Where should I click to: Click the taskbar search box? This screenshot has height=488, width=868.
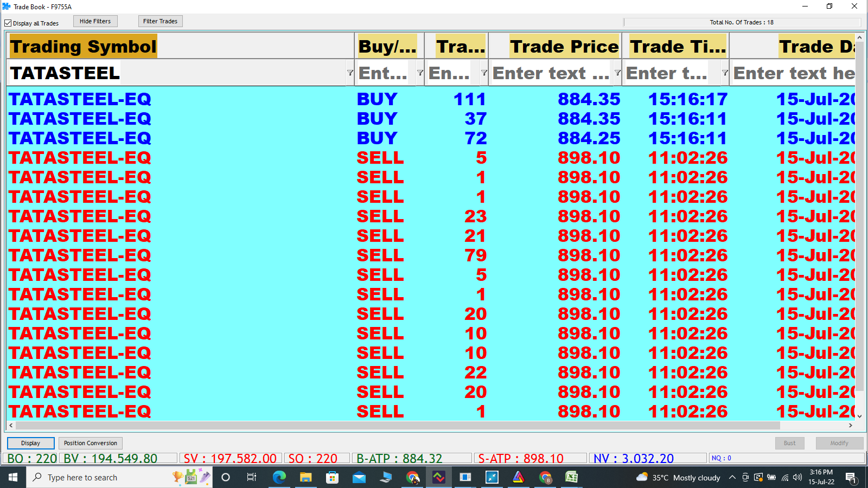point(119,477)
